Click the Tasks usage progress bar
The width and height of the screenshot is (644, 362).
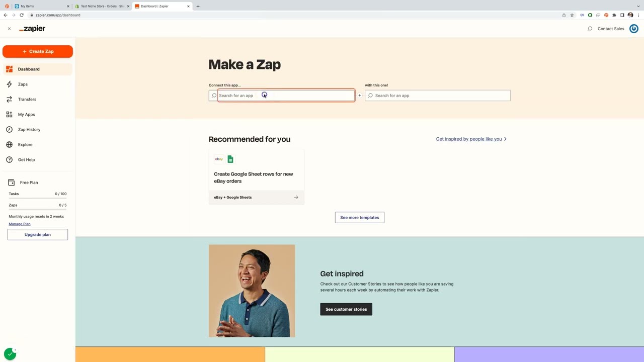38,198
